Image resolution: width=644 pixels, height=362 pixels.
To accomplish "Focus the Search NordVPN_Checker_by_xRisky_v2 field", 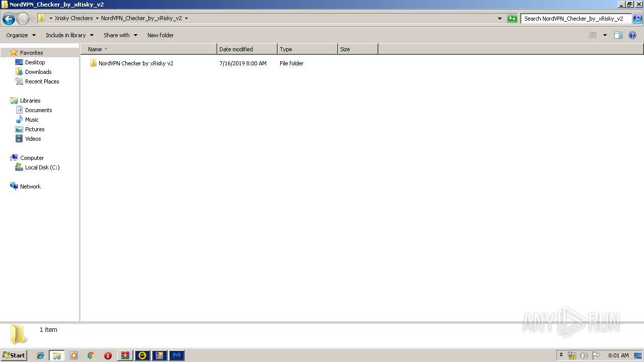I will point(576,19).
